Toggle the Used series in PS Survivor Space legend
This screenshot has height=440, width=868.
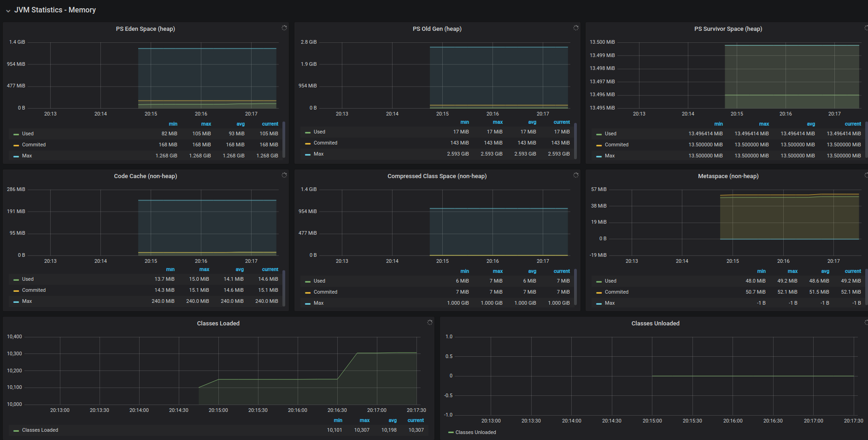click(x=610, y=134)
